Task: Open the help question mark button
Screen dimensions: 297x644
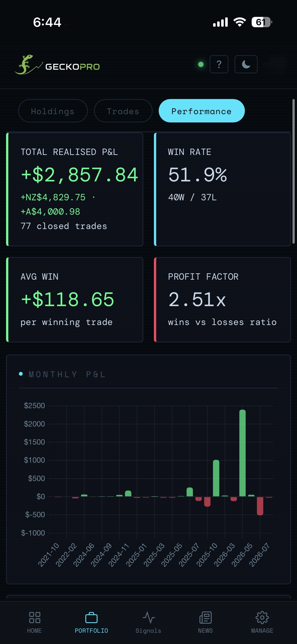Action: (219, 64)
